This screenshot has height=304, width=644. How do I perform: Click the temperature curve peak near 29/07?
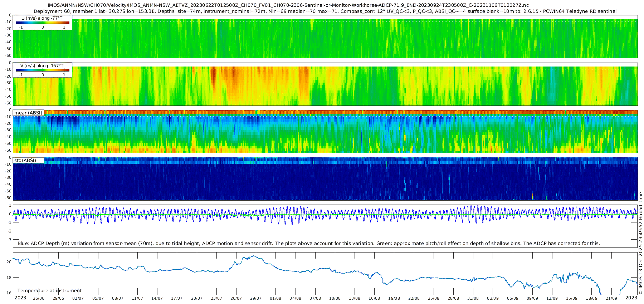[x=254, y=256]
